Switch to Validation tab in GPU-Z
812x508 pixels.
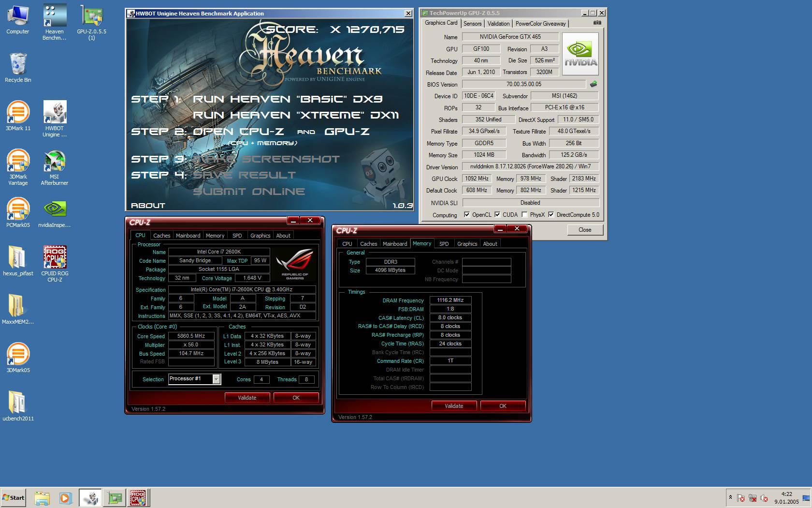pos(498,24)
